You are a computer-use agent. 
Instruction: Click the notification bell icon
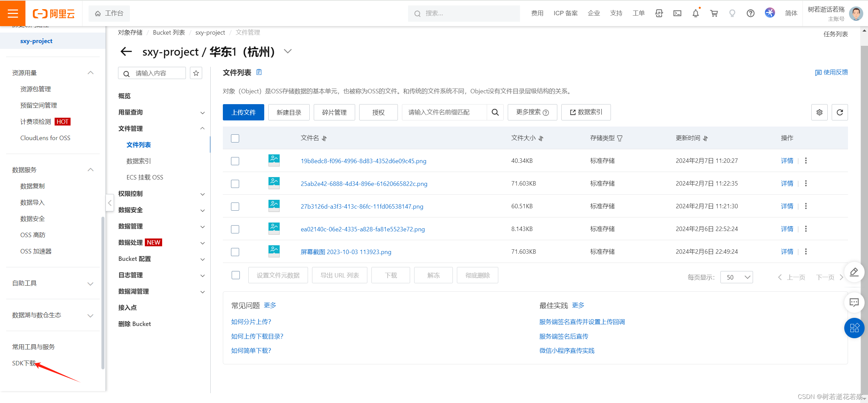695,13
